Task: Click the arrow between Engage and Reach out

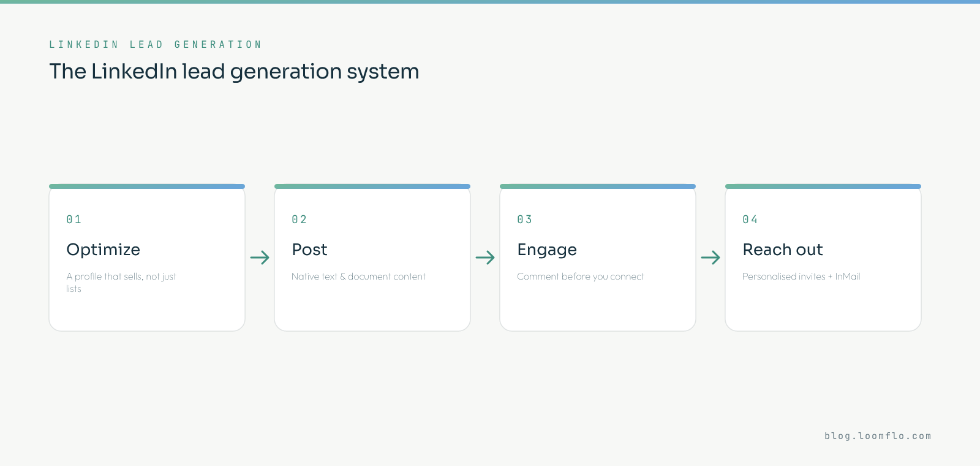Action: tap(710, 258)
